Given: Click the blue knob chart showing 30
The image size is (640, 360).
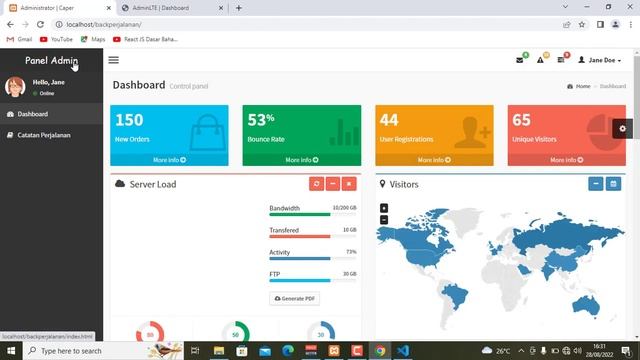Looking at the screenshot, I should [321, 332].
